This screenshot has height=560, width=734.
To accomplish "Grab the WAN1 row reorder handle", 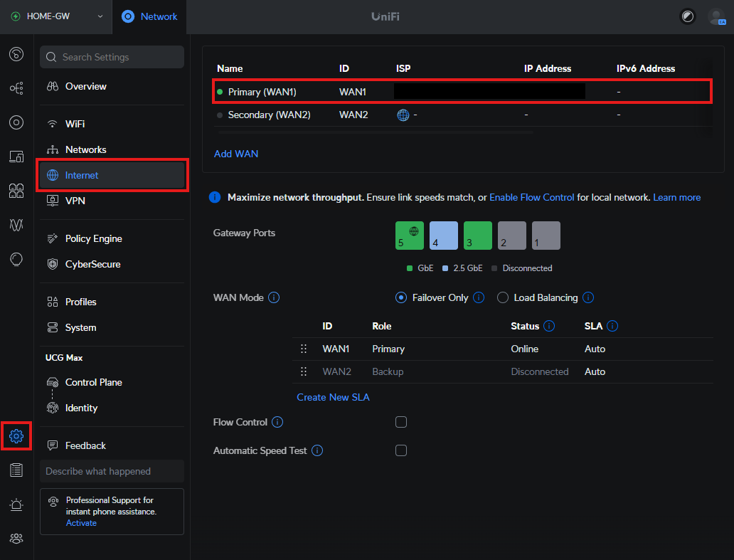I will [x=304, y=349].
